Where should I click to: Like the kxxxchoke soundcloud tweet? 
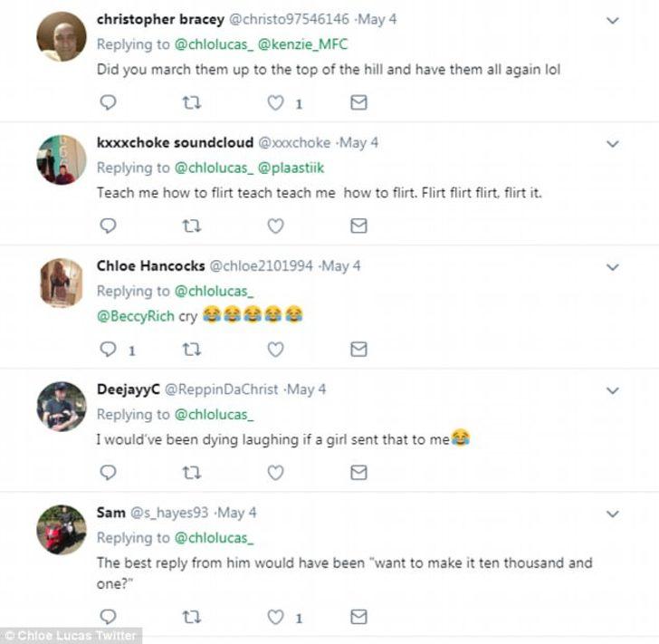(x=275, y=226)
